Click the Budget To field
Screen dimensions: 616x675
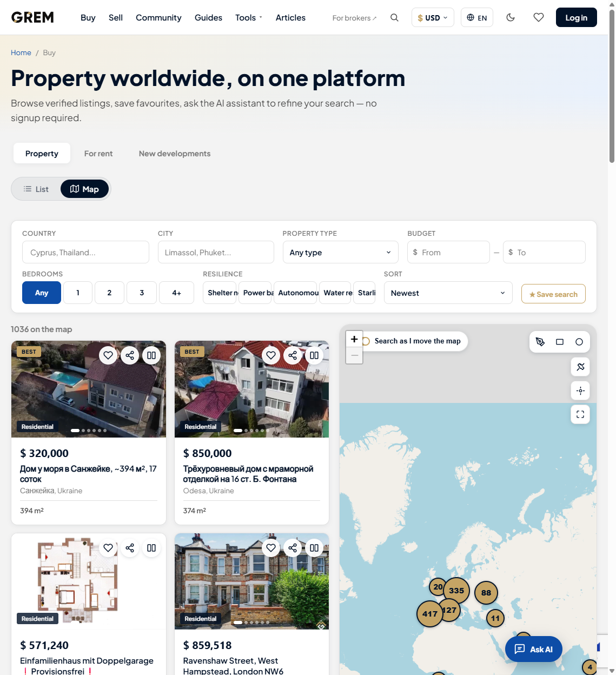[x=544, y=252]
